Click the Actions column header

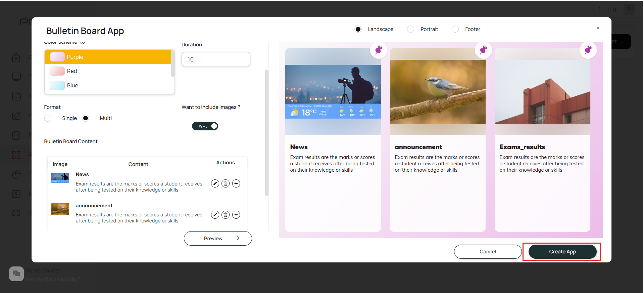click(226, 163)
